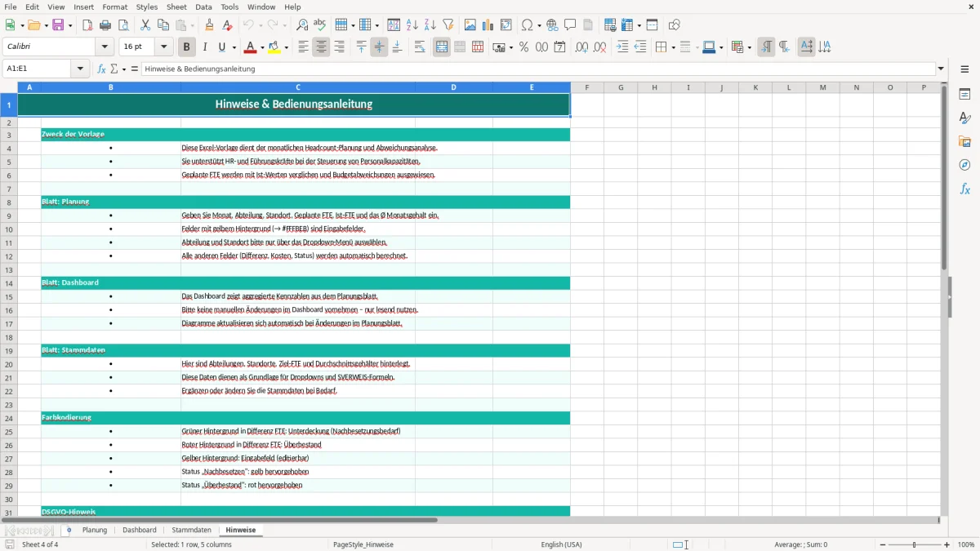Insert a chart
Viewport: 980px width, 551px height.
point(488,25)
